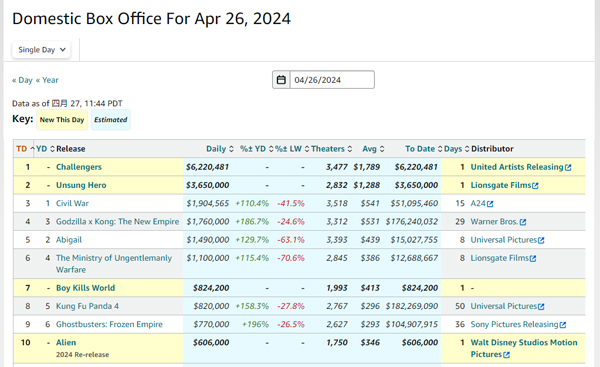This screenshot has height=367, width=600.
Task: Open the Challengers release page
Action: pos(79,167)
